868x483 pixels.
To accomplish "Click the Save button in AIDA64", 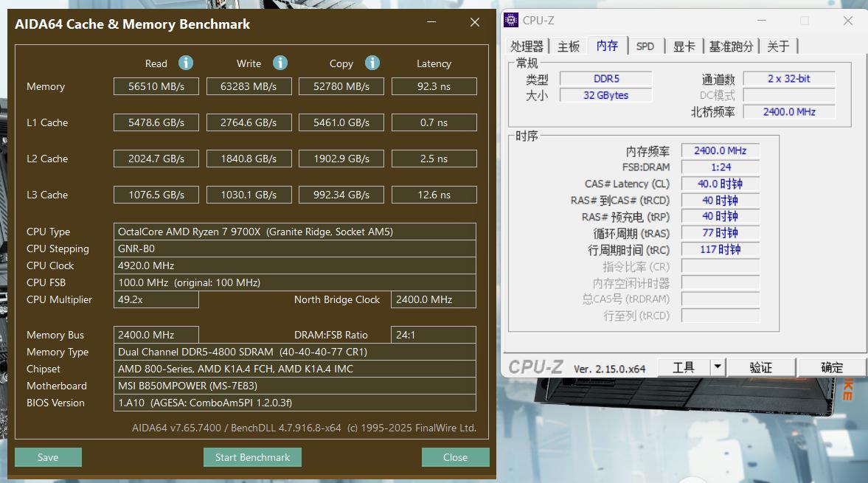I will point(48,457).
